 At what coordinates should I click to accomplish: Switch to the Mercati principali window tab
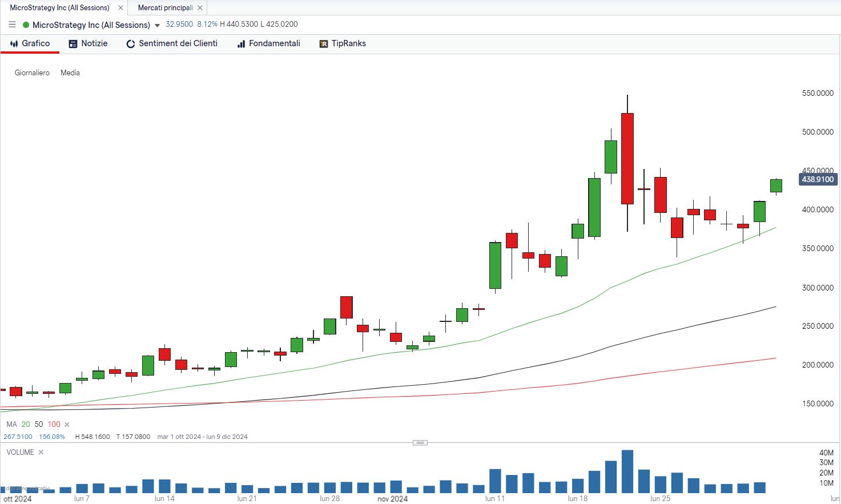click(166, 8)
